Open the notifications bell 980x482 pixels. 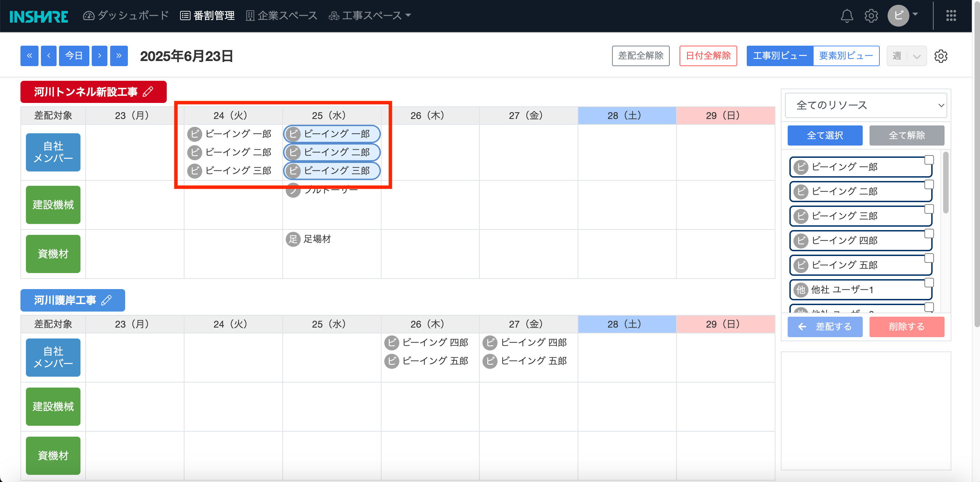coord(846,16)
